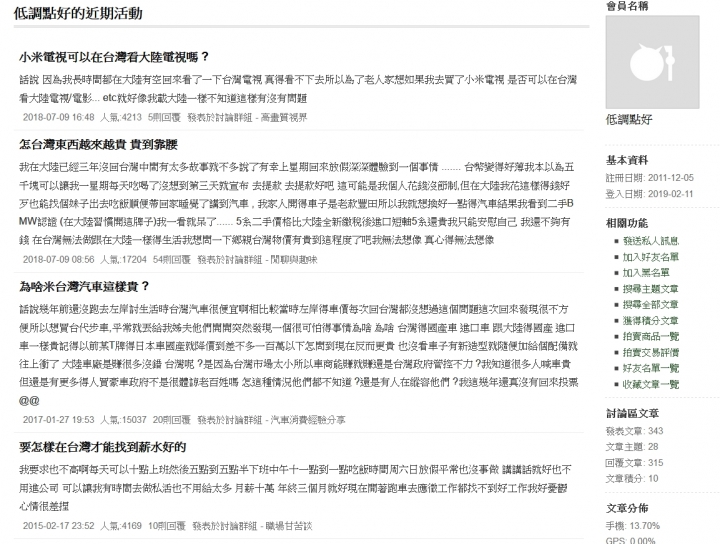This screenshot has height=544, width=720.
Task: Open post 小米電視可以在台灣看大陸電視嗎？
Action: click(x=114, y=57)
